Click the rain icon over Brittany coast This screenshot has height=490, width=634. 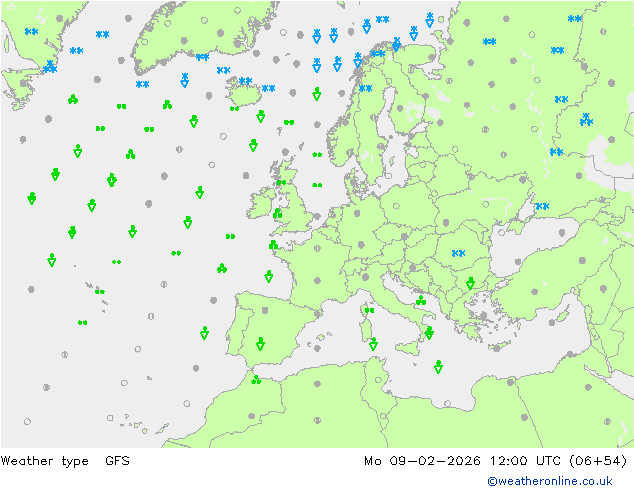[273, 246]
